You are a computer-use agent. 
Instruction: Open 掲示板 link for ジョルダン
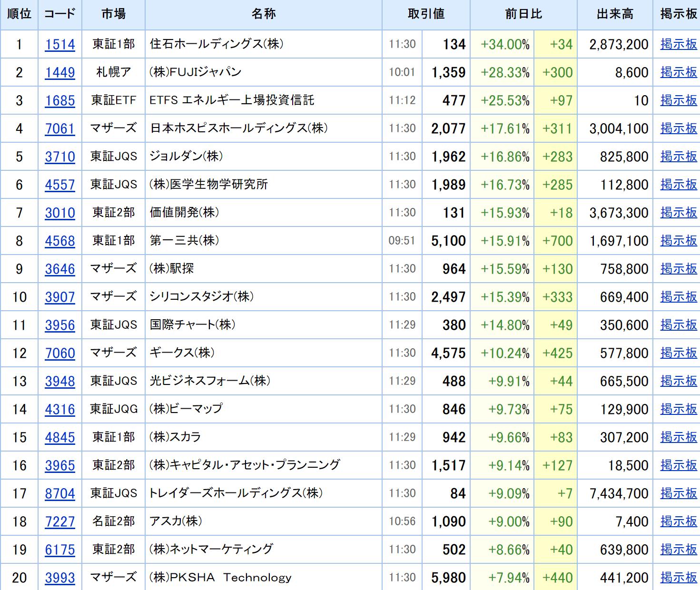tap(679, 157)
